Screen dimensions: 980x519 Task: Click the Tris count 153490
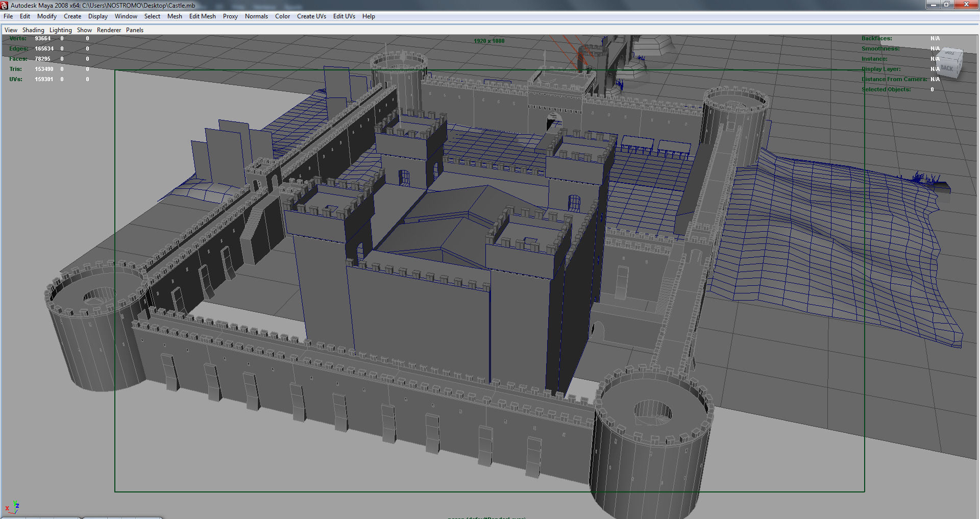44,69
